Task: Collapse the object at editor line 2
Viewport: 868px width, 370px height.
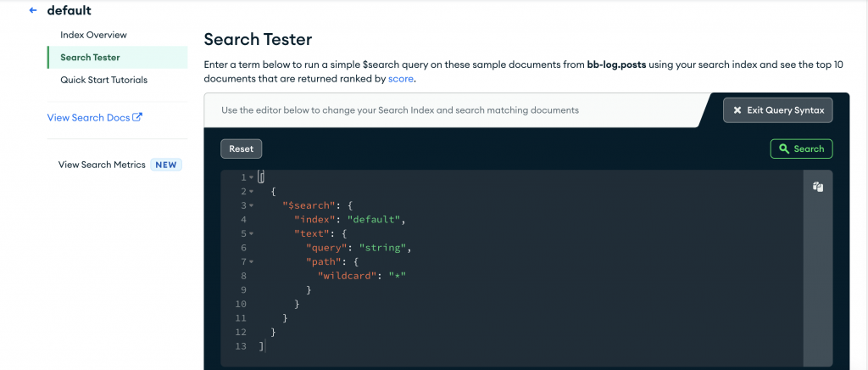Action: coord(252,192)
